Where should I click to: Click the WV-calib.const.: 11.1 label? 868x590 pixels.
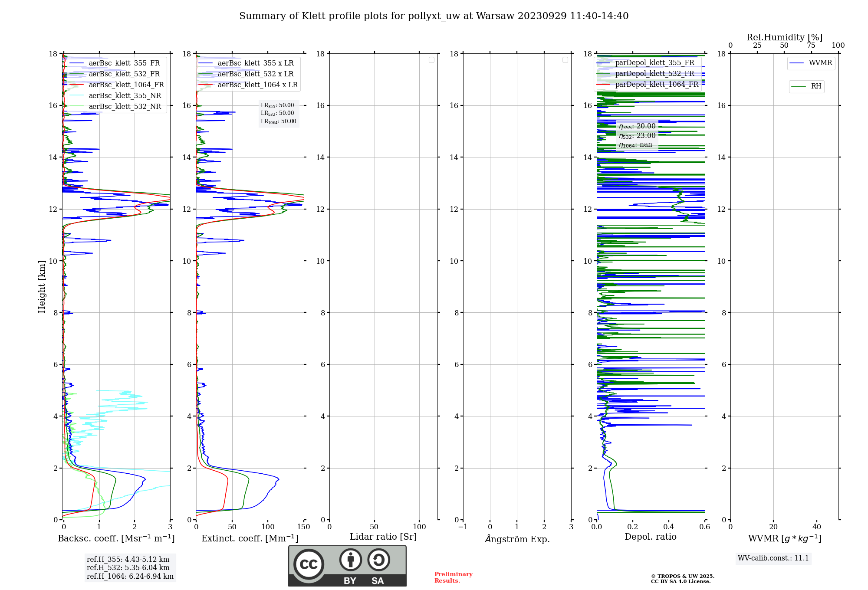(x=773, y=558)
